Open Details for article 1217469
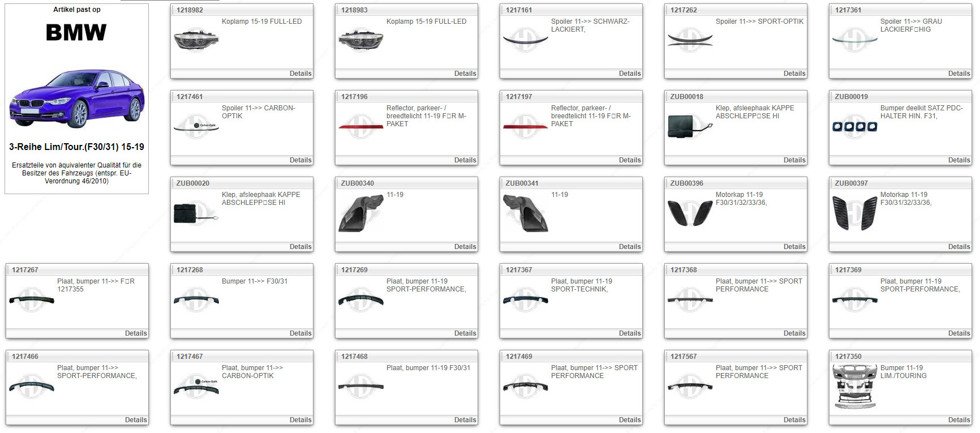980x433 pixels. (x=630, y=420)
